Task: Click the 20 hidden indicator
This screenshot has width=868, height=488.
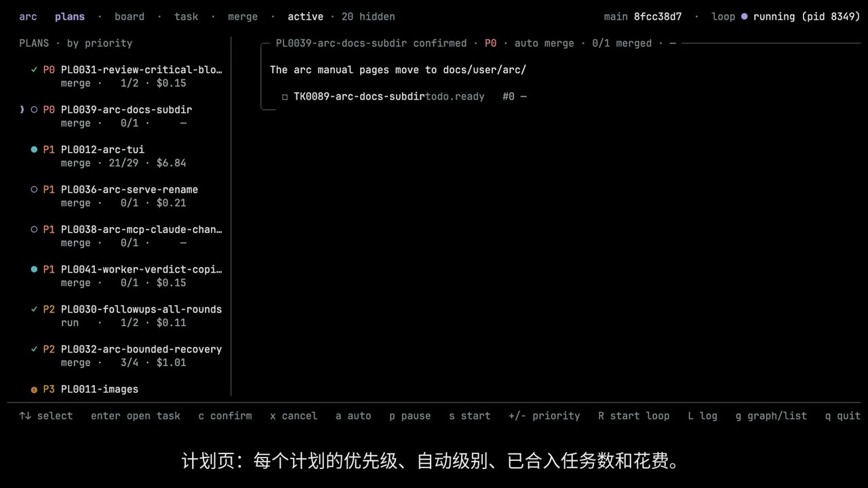Action: click(368, 16)
